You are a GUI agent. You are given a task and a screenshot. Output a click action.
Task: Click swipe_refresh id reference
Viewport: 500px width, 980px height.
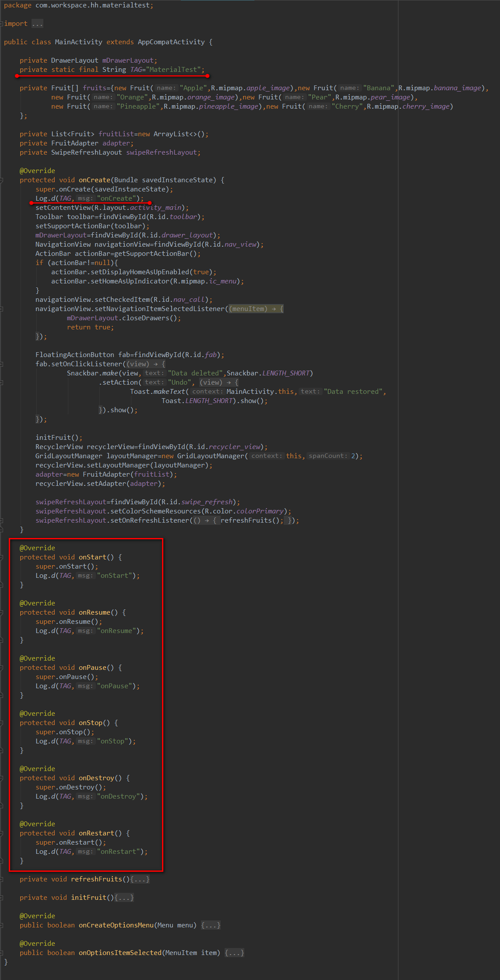pos(207,502)
